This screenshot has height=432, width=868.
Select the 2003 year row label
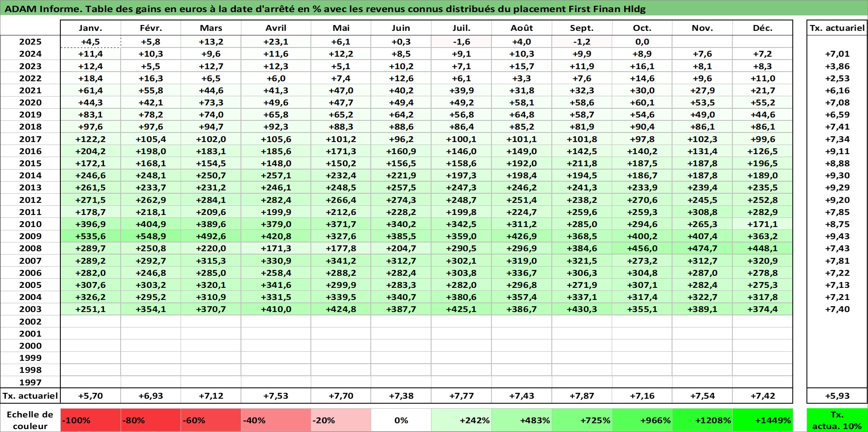(30, 309)
